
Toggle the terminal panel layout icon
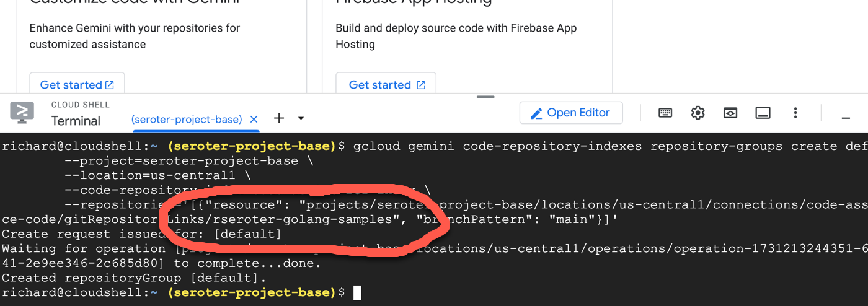click(x=763, y=113)
